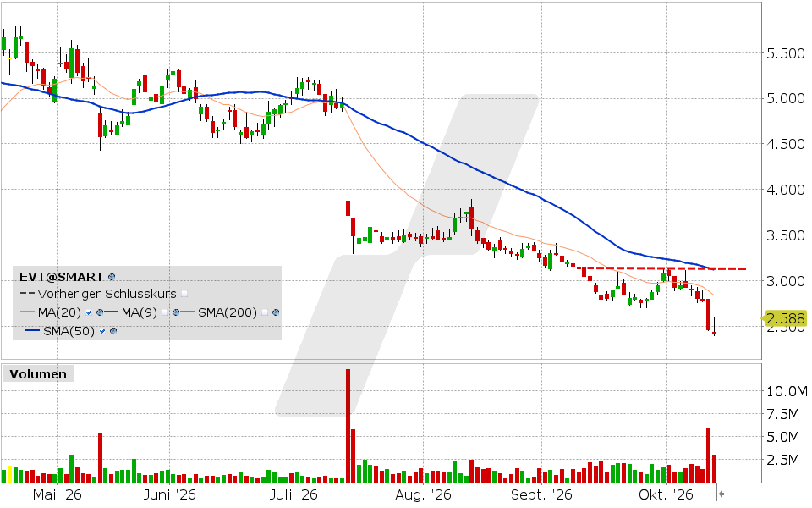812x508 pixels.
Task: Click the 5.500 price axis label
Action: 786,53
